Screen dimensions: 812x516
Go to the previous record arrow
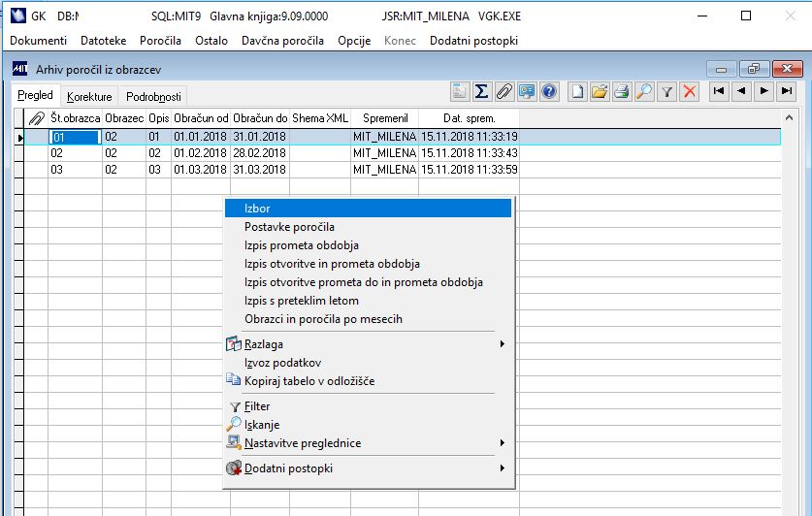[741, 91]
